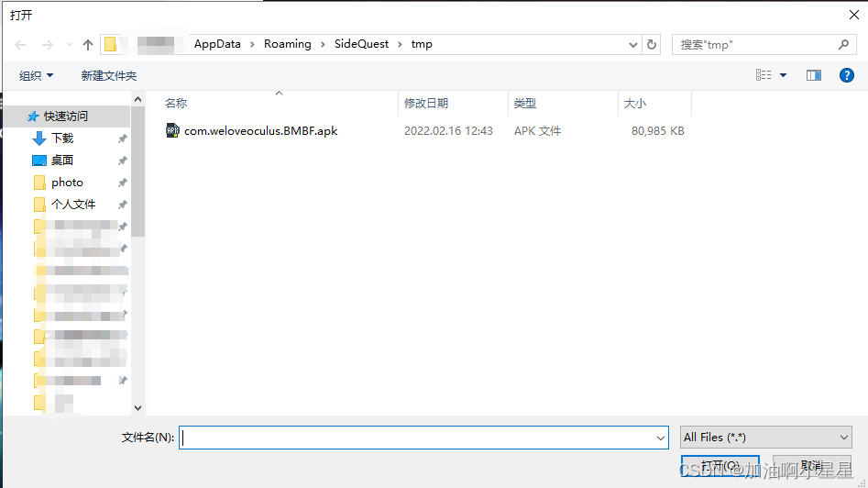Sort by 大小 column header
Screen dimensions: 868x488
click(635, 103)
